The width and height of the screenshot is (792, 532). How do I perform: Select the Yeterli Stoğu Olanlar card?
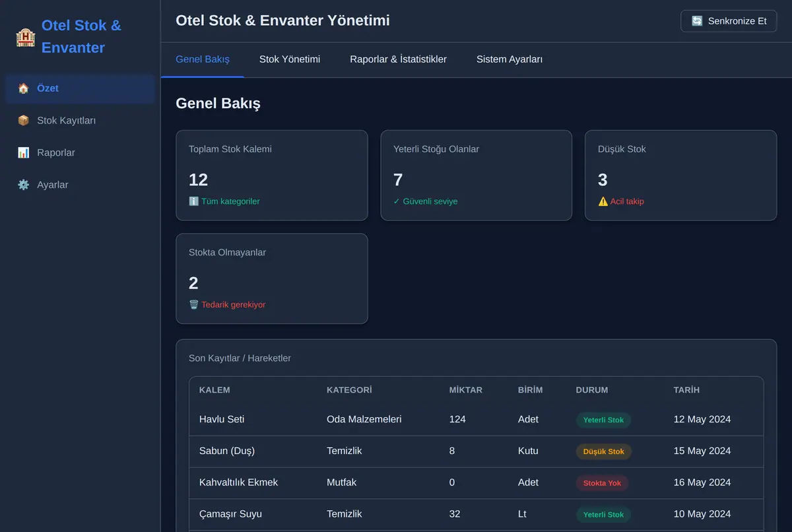477,175
